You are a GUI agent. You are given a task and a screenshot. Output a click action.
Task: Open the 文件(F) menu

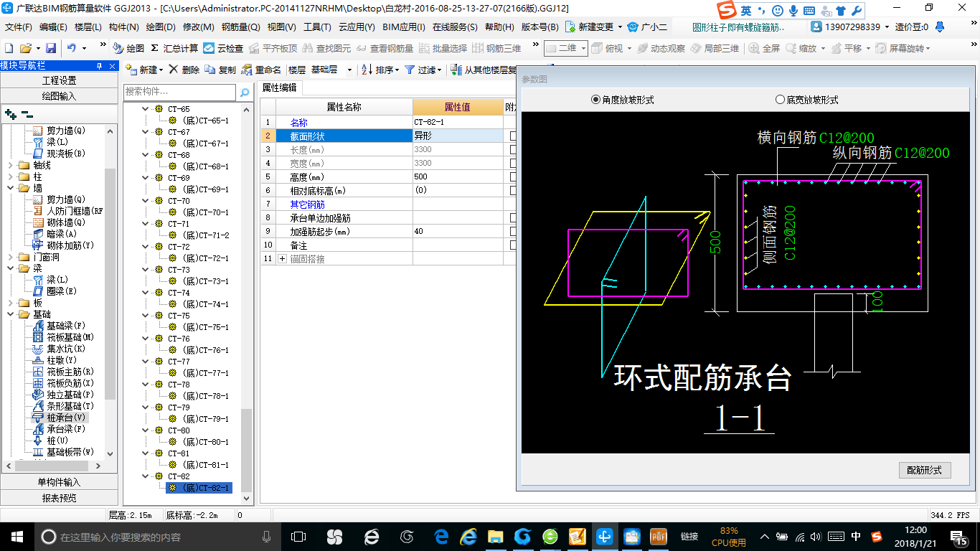coord(19,27)
